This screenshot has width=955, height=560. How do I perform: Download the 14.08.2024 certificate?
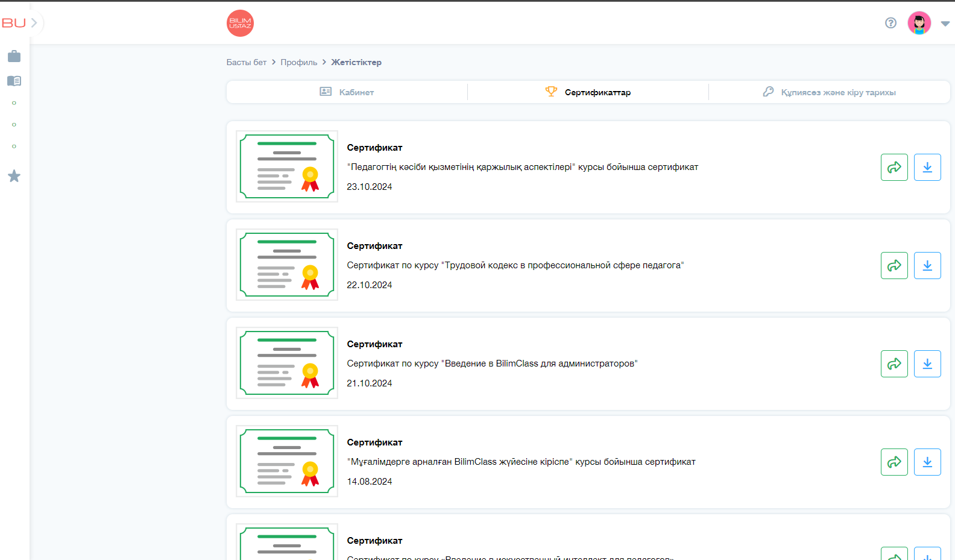point(927,462)
